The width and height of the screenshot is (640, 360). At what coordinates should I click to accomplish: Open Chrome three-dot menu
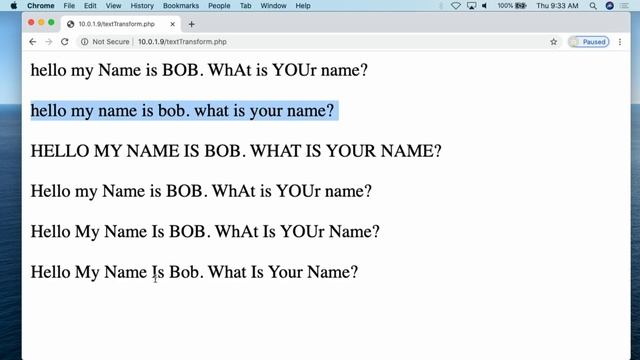coord(620,42)
